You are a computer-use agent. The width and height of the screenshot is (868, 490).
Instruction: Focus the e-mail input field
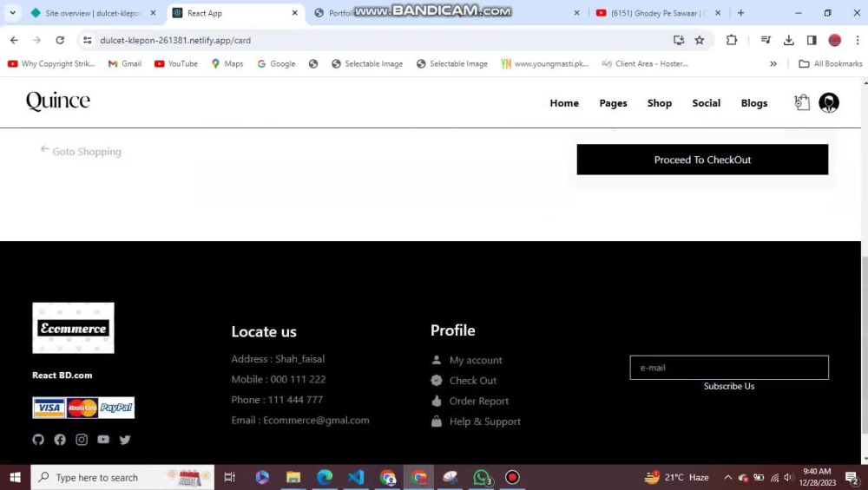[x=729, y=368]
